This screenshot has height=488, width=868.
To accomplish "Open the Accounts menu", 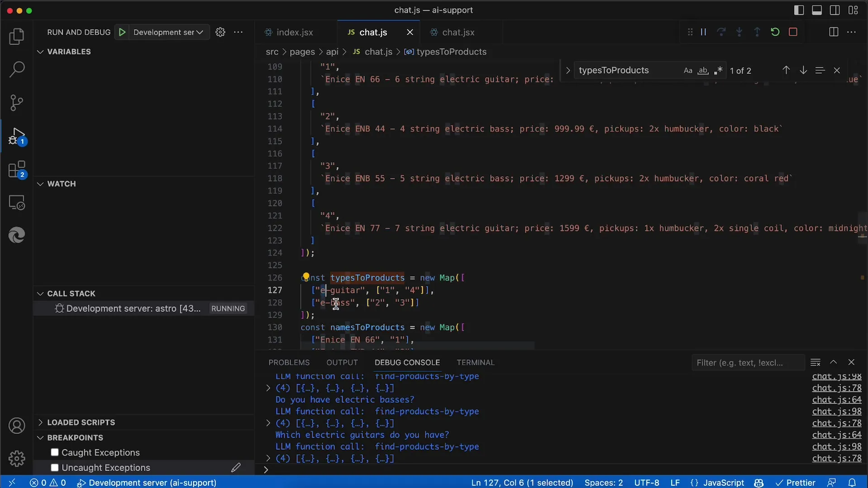I will [17, 426].
